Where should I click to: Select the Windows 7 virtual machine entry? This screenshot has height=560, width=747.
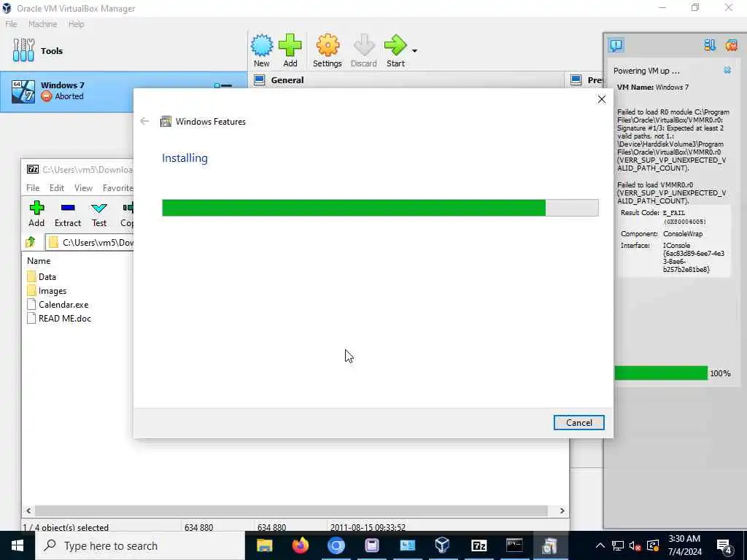click(x=124, y=91)
